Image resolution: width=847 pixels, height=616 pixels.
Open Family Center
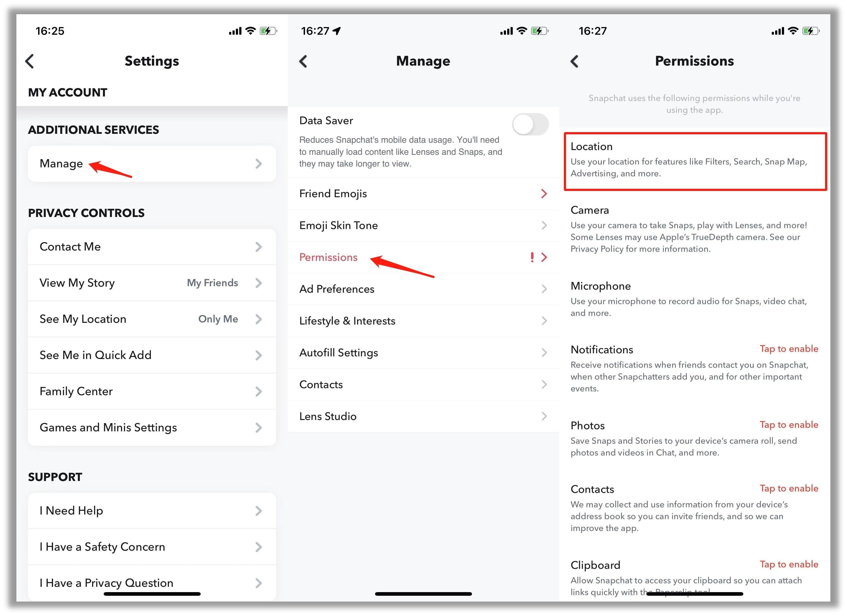tap(152, 392)
